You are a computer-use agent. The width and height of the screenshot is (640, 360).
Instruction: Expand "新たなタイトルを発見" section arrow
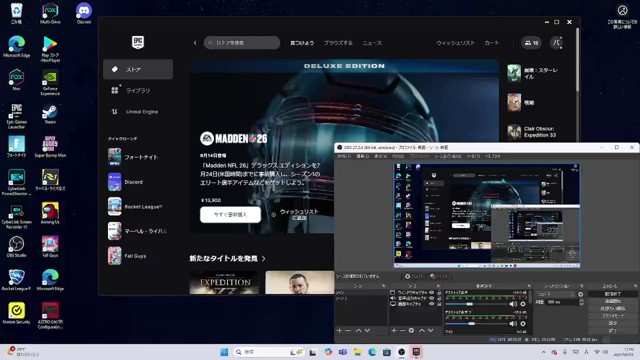(x=264, y=259)
